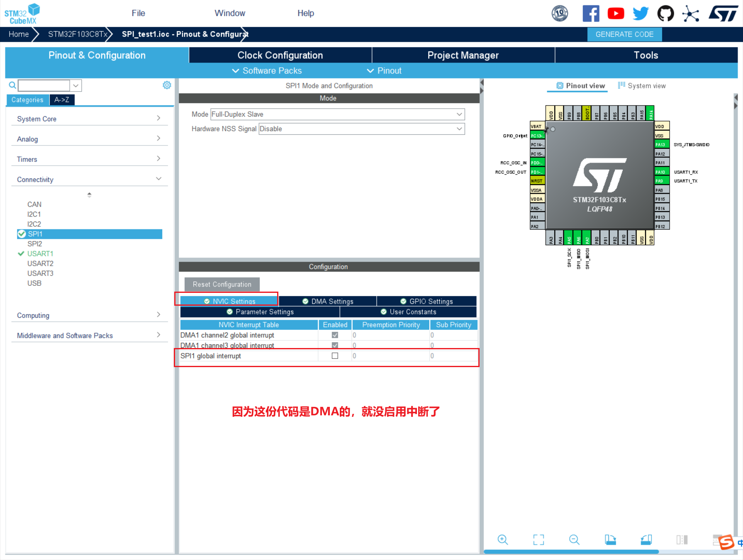
Task: Click the ST logo in top right
Action: click(x=724, y=13)
